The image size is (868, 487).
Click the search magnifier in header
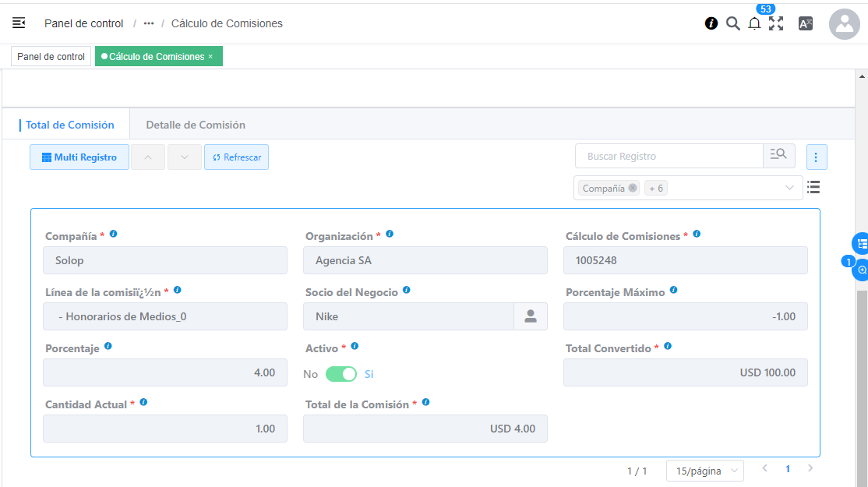click(x=732, y=23)
